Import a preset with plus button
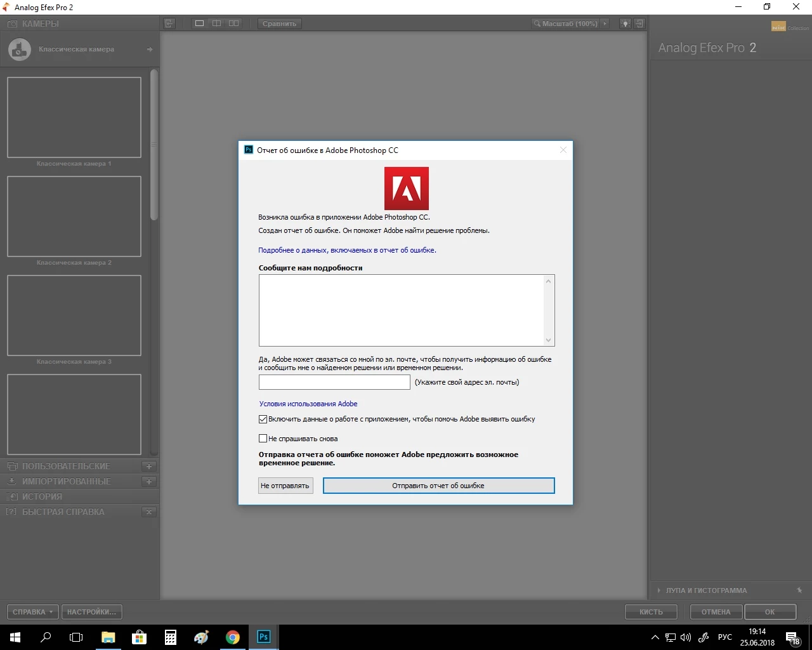812x650 pixels. coord(149,481)
